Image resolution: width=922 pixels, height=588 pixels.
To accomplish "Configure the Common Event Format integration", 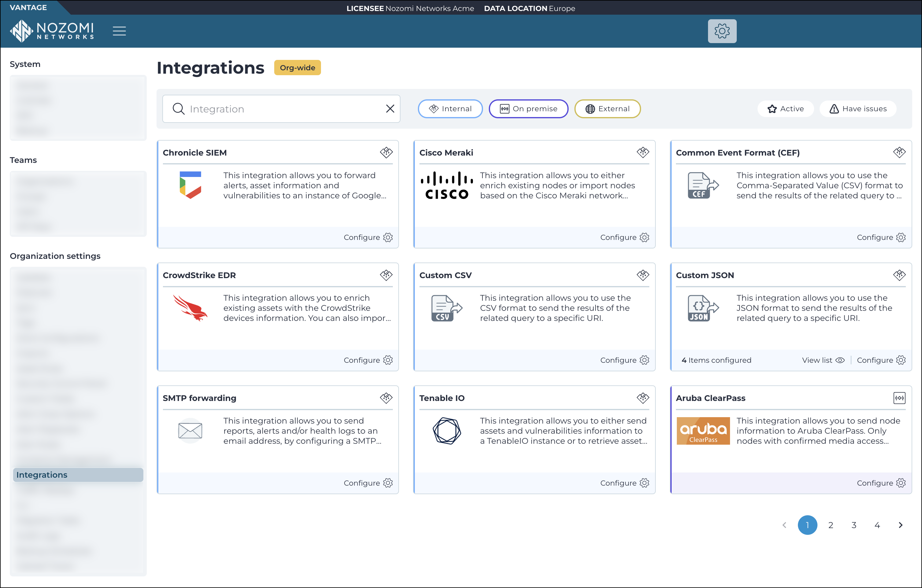I will [x=881, y=237].
